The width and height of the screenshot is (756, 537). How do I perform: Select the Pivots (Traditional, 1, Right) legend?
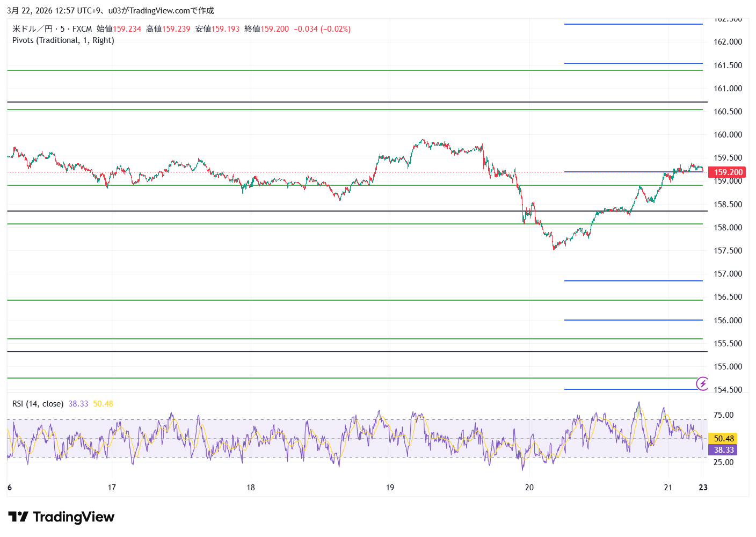63,40
